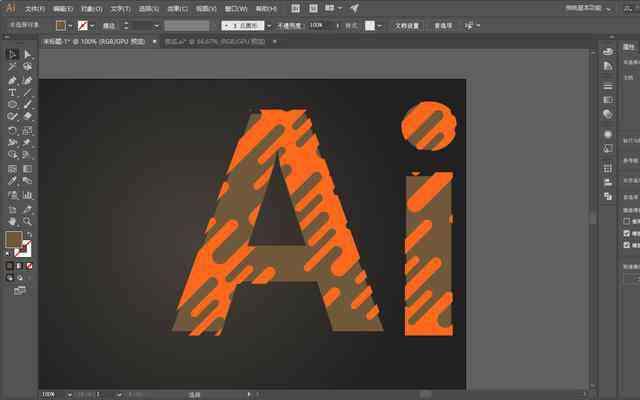The width and height of the screenshot is (640, 400).
Task: Open the 文件(F) menu
Action: tap(35, 9)
